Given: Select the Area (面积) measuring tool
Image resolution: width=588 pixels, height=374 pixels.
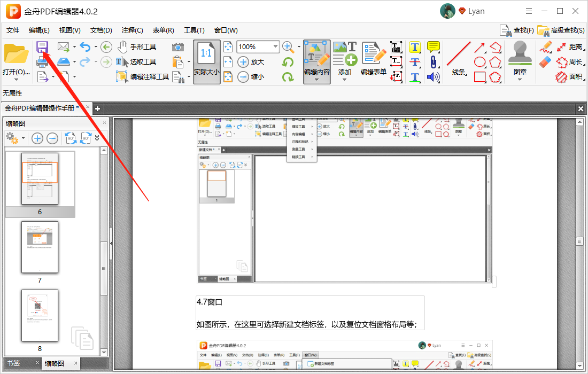Looking at the screenshot, I should (569, 77).
